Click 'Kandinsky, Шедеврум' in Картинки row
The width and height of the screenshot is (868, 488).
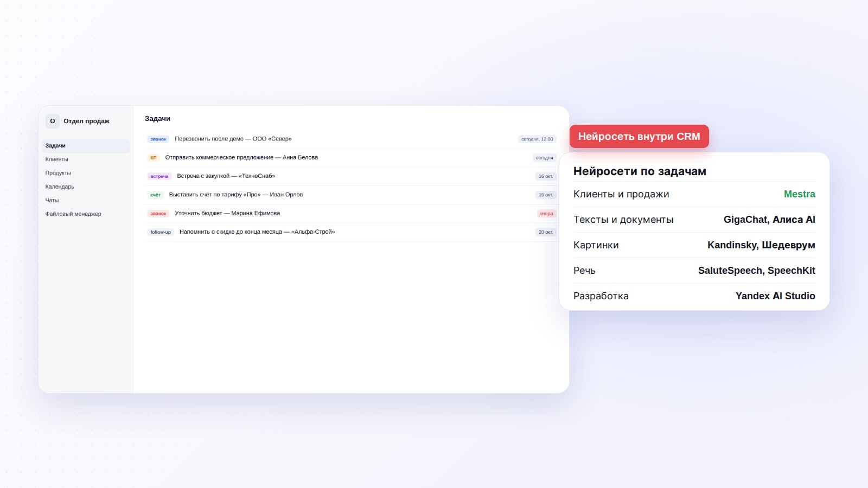click(761, 245)
